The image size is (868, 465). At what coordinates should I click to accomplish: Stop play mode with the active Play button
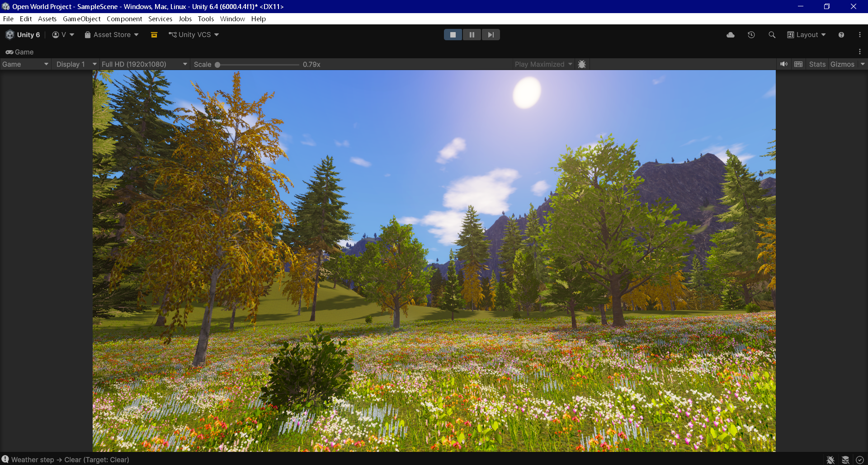click(453, 35)
